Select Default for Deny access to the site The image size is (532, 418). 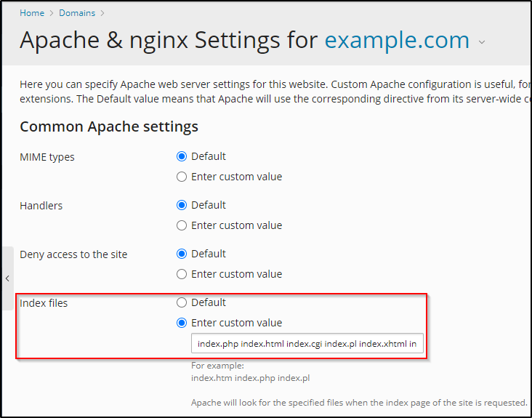(x=182, y=254)
